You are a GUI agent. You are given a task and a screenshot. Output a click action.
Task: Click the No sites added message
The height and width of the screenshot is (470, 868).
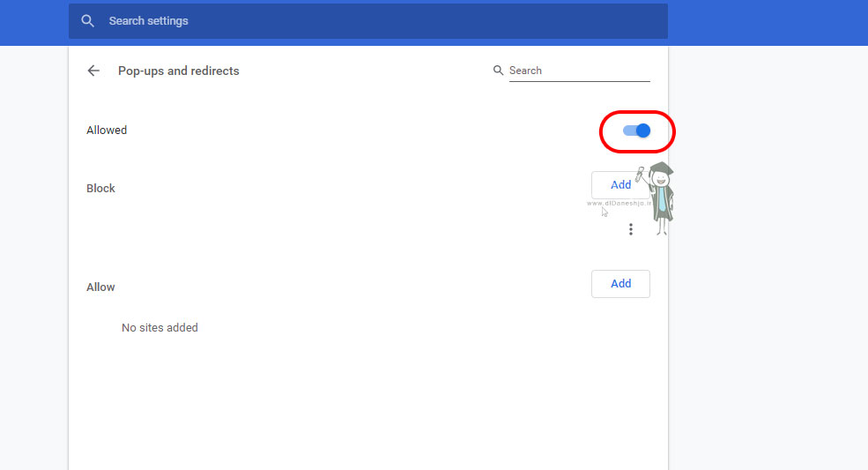(x=160, y=328)
